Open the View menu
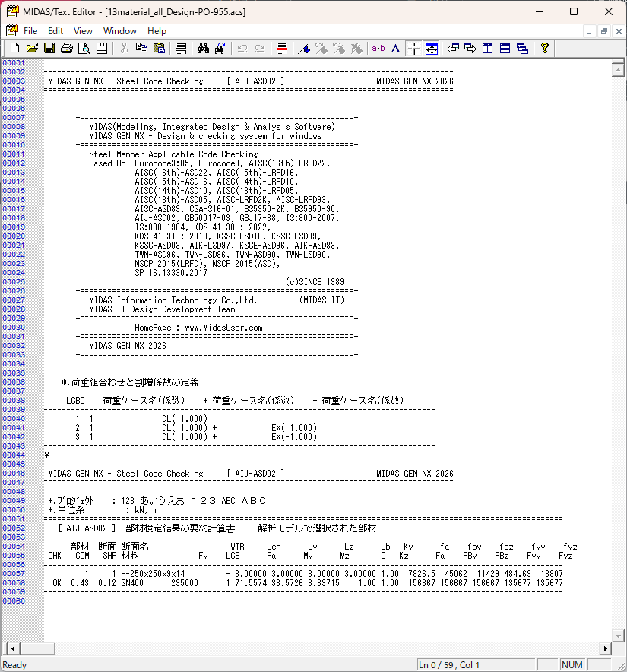This screenshot has width=627, height=672. click(83, 31)
